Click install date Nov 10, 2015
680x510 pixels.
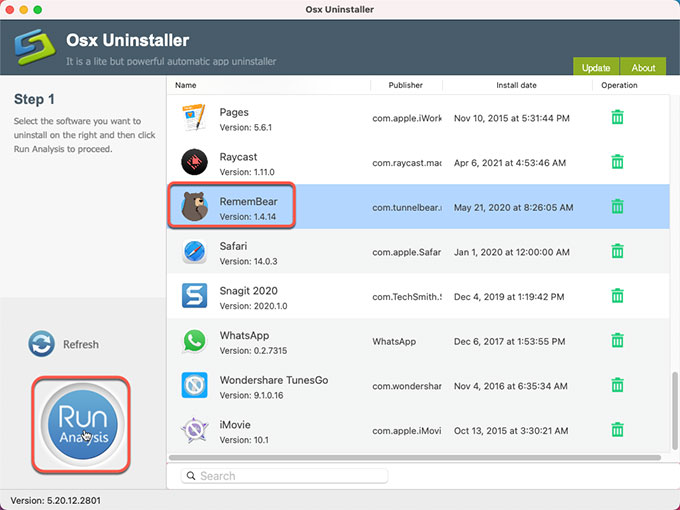(512, 118)
